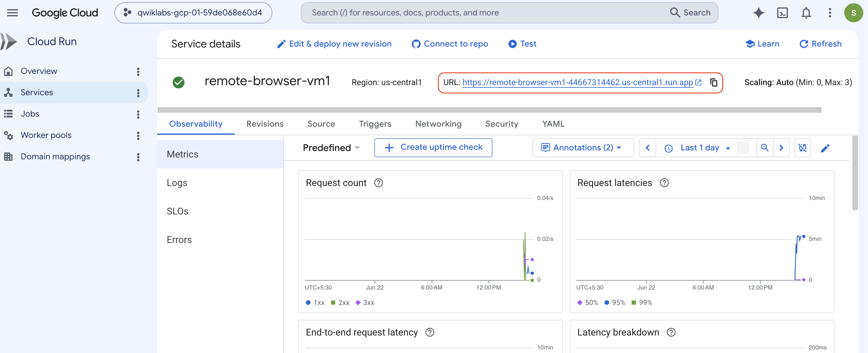Screen dimensions: 868x353
Task: Click the Test button
Action: coord(522,44)
